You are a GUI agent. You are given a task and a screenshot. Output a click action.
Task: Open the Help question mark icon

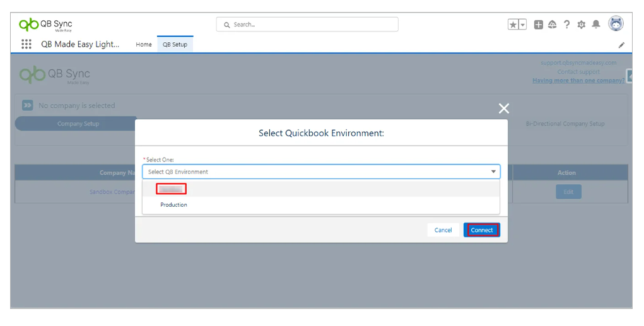[567, 25]
